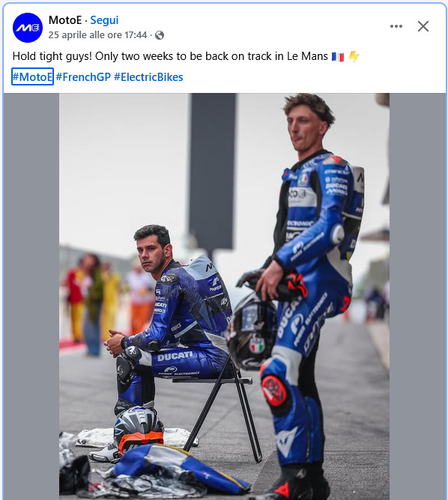Open the #ElectricBikes hashtag
The image size is (448, 500).
[x=148, y=77]
